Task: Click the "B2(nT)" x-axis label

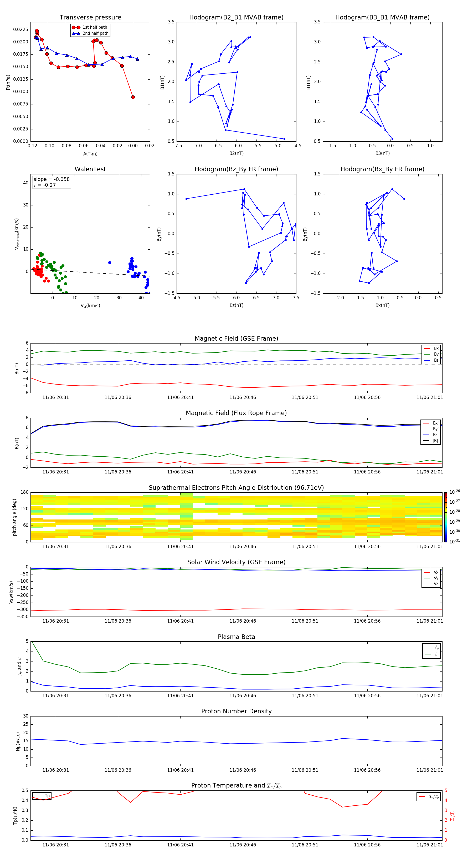Action: click(236, 154)
